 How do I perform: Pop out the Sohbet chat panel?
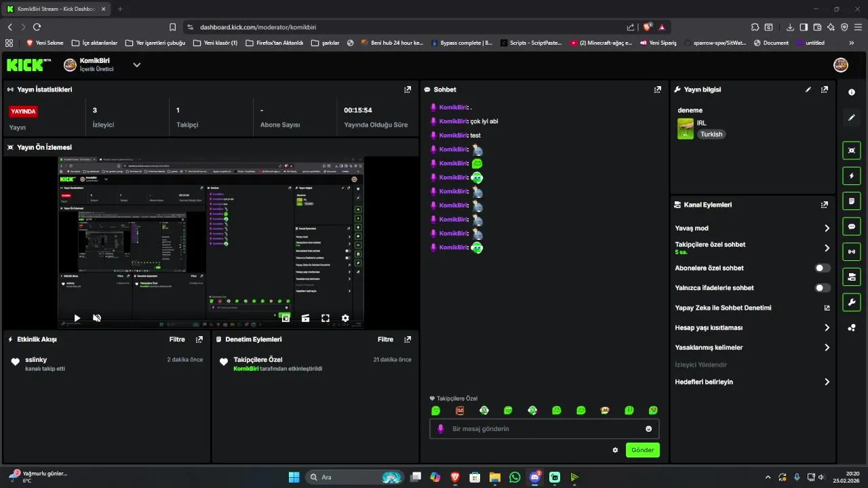[657, 89]
